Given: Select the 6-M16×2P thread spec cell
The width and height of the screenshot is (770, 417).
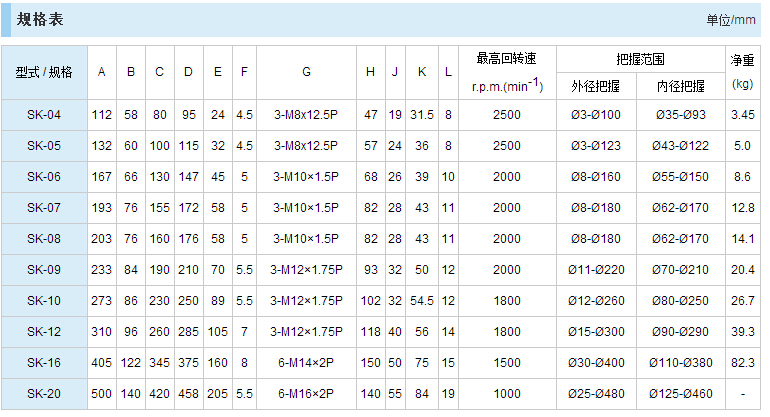Looking at the screenshot, I should point(307,393).
